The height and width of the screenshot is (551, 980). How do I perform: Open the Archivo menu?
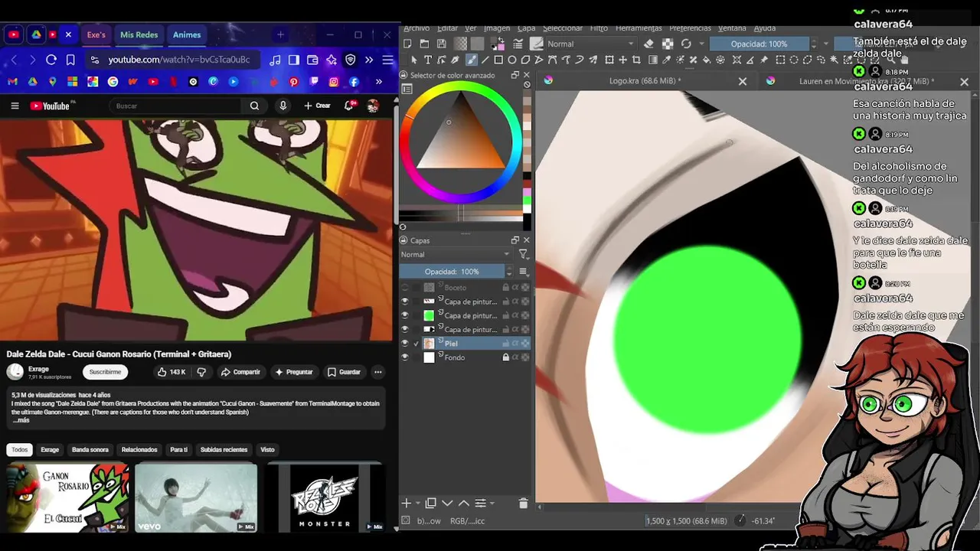(416, 28)
